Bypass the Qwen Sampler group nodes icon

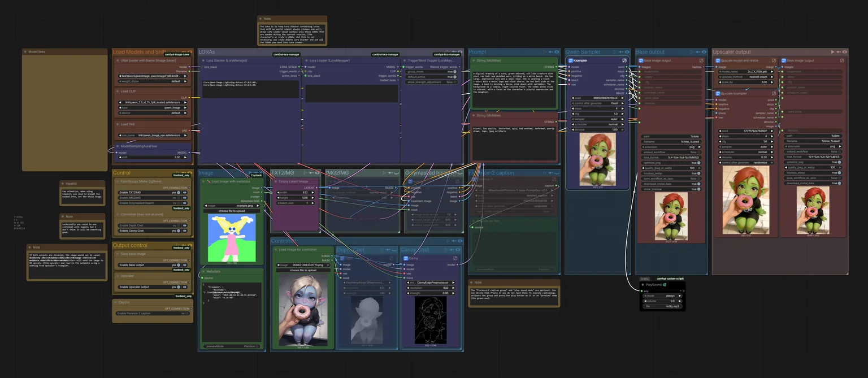[620, 52]
